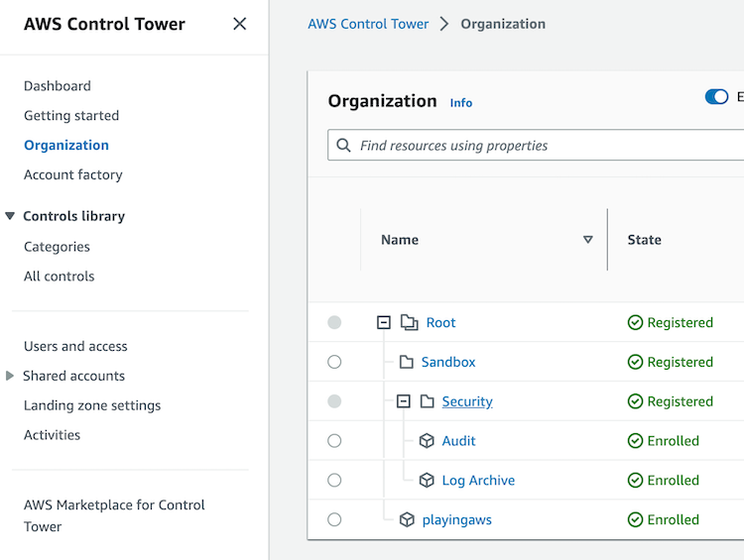Click the breadcrumb chevron separator
The height and width of the screenshot is (560, 744).
tap(444, 24)
